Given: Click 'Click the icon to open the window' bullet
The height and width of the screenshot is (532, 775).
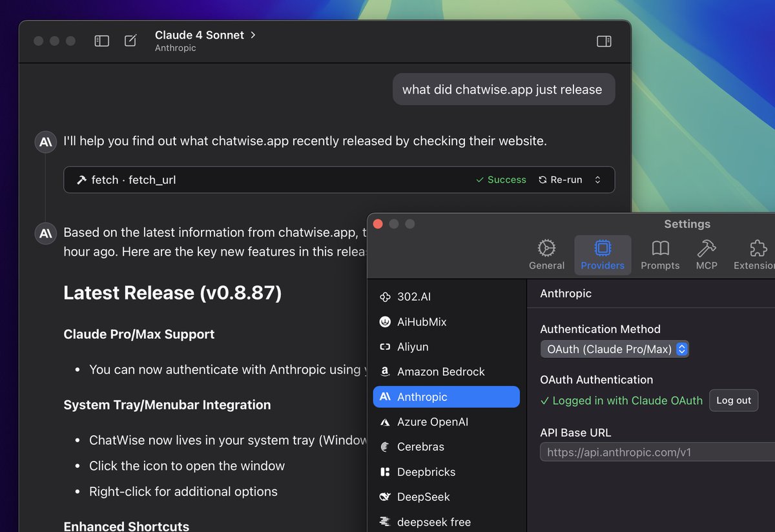Looking at the screenshot, I should [187, 466].
